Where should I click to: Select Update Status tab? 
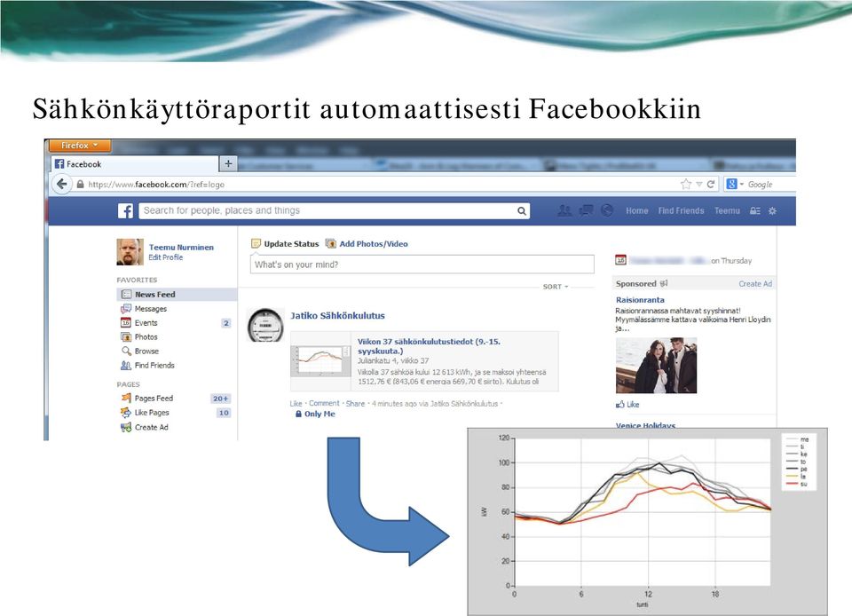click(285, 244)
